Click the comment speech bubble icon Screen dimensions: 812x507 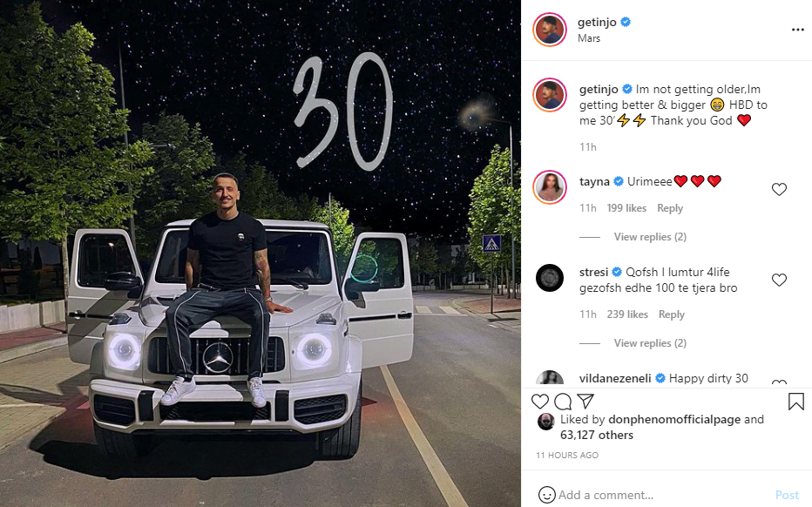tap(563, 402)
